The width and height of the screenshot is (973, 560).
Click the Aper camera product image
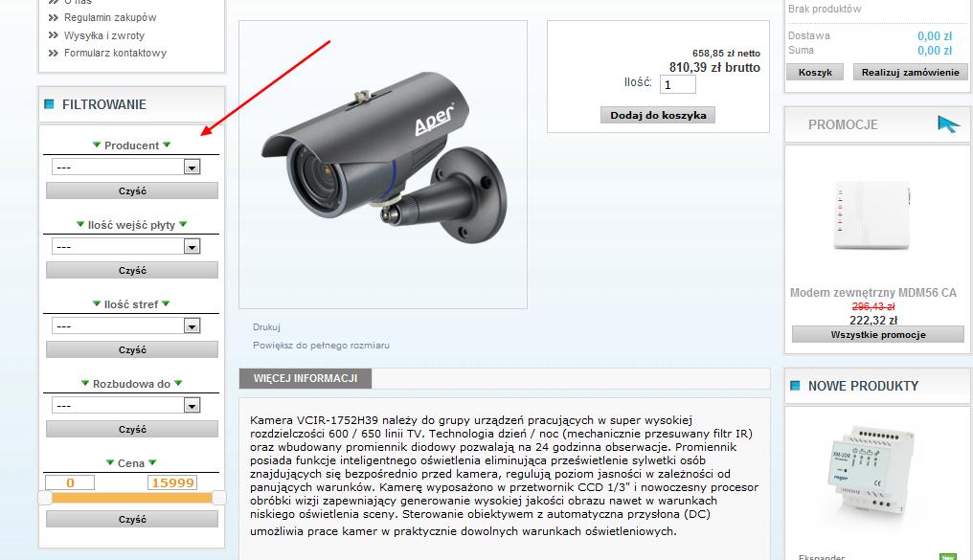383,165
